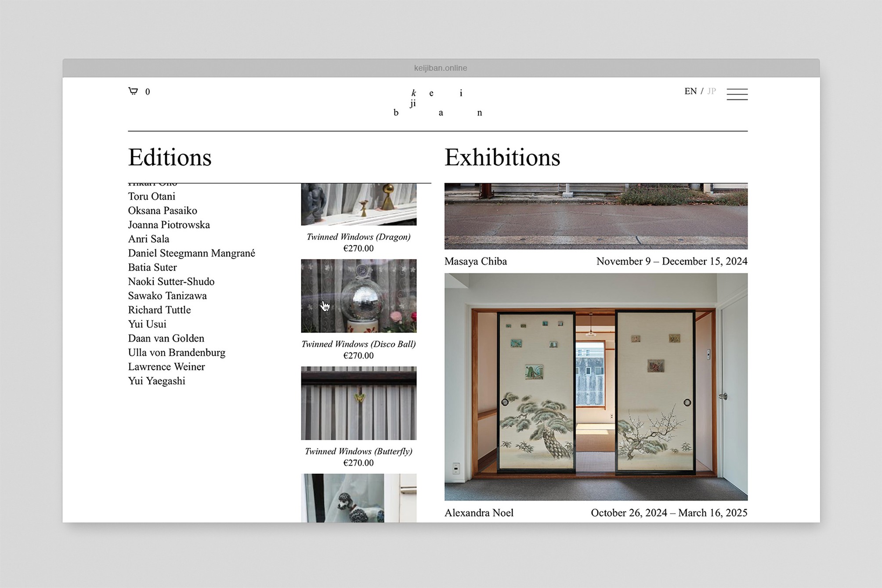Click the Masaya Chiba exhibition entry

click(476, 261)
